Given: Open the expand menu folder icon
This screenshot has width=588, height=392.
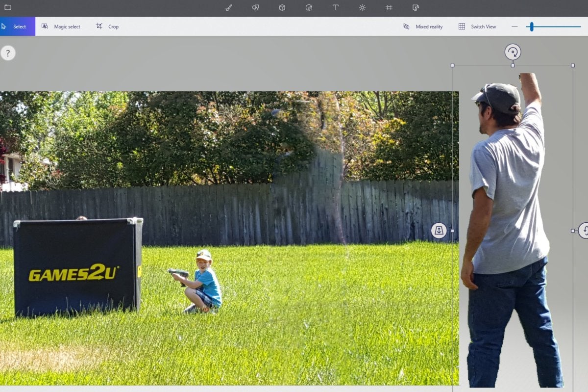Looking at the screenshot, I should (8, 7).
